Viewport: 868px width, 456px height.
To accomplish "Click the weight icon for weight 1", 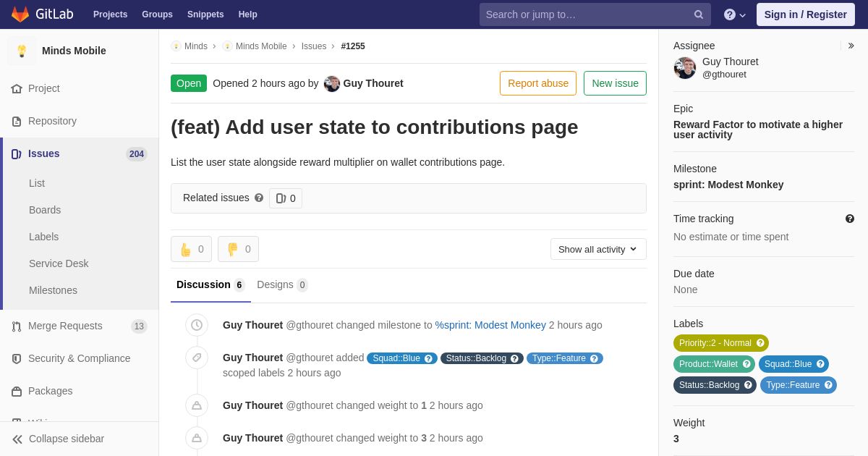I will click(197, 405).
